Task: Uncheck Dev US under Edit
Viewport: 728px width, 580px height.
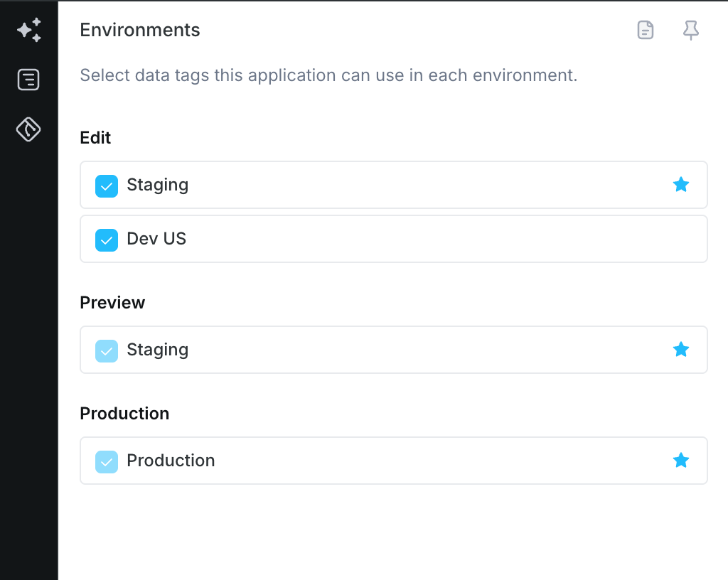Action: tap(107, 240)
